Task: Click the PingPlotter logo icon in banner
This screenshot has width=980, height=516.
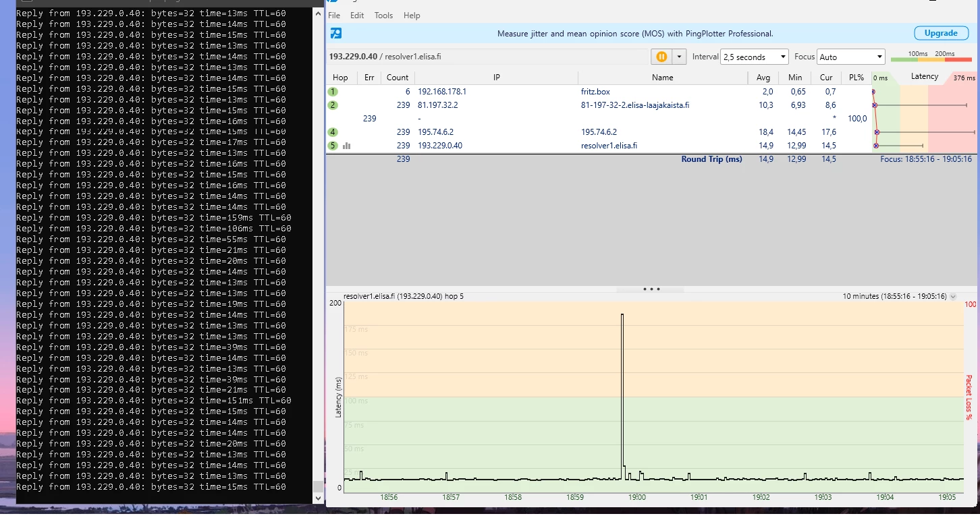Action: 335,33
